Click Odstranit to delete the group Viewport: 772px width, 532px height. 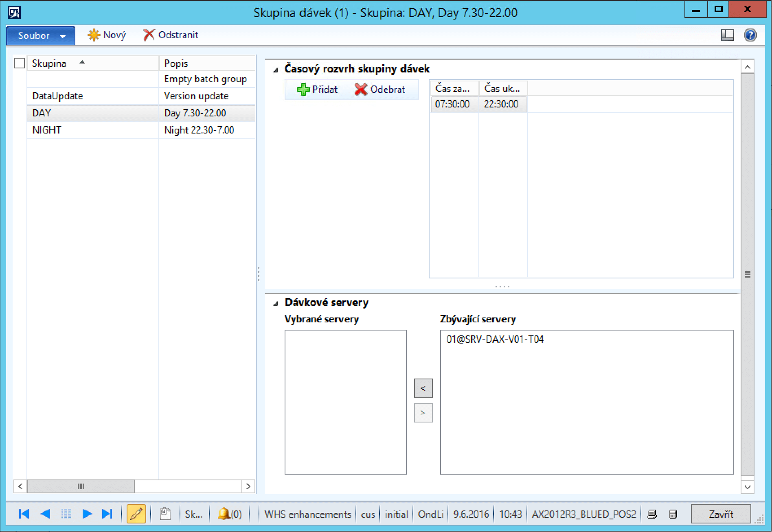(x=171, y=35)
